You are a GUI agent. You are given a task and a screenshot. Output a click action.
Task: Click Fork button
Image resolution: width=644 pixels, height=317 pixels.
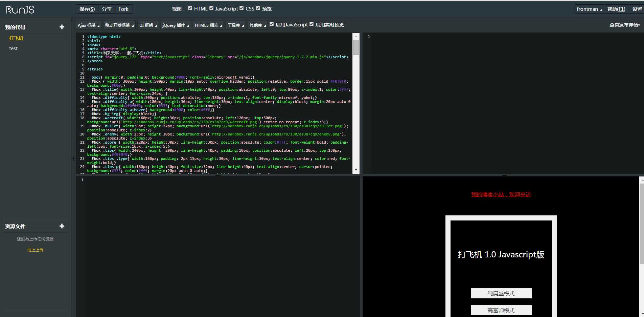pos(123,9)
